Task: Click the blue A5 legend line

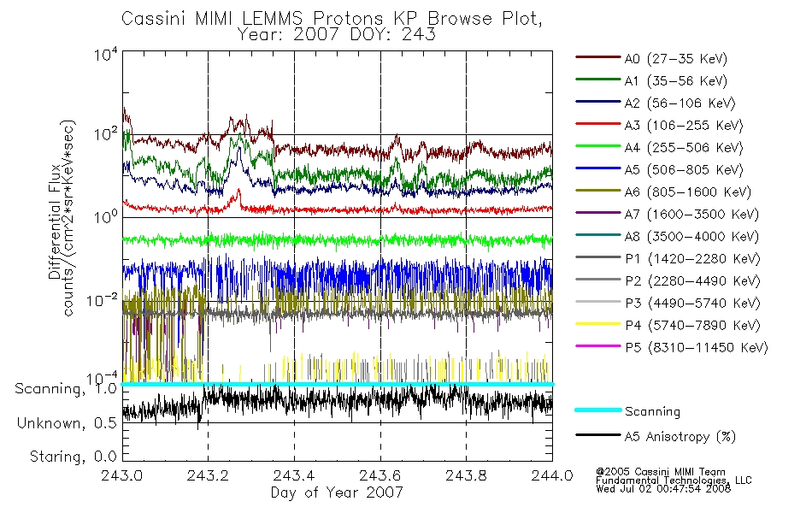Action: click(x=598, y=168)
